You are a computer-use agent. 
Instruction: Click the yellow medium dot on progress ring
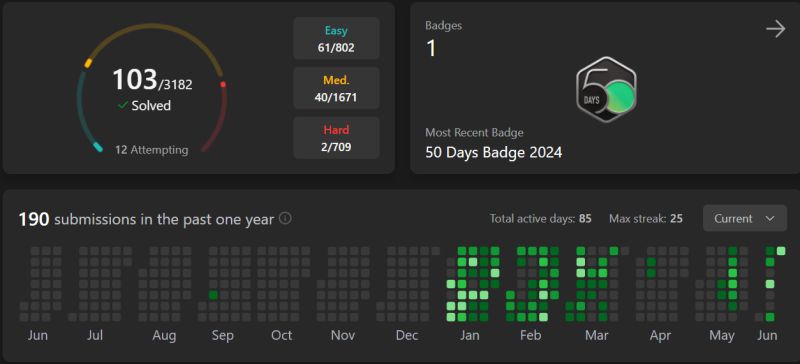click(88, 63)
